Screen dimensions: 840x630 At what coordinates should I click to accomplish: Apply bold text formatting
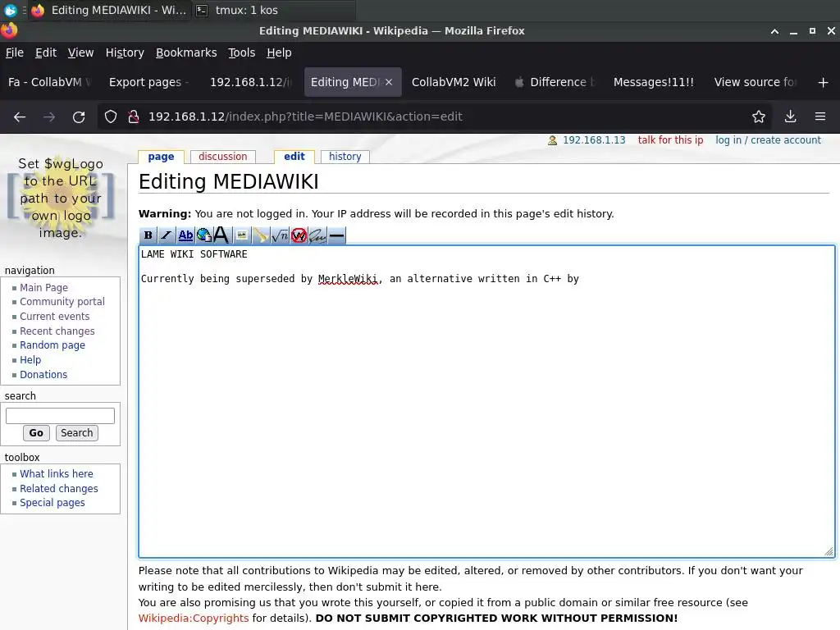(148, 235)
